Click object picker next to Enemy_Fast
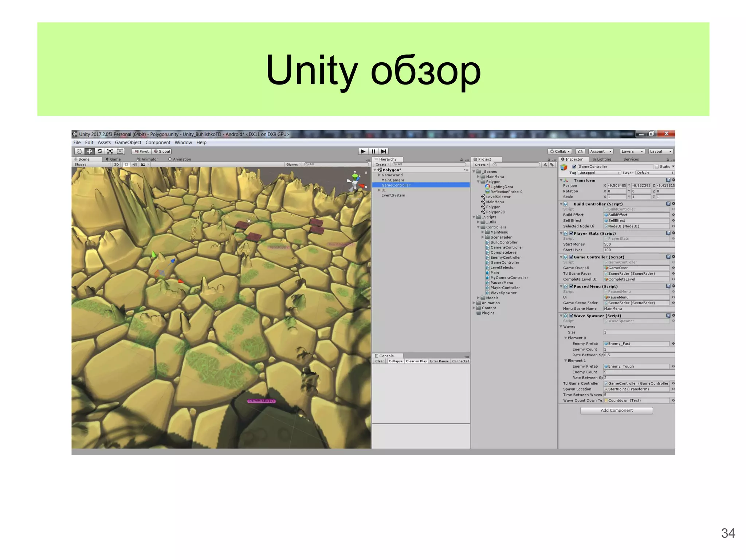The width and height of the screenshot is (746, 560). coord(673,344)
